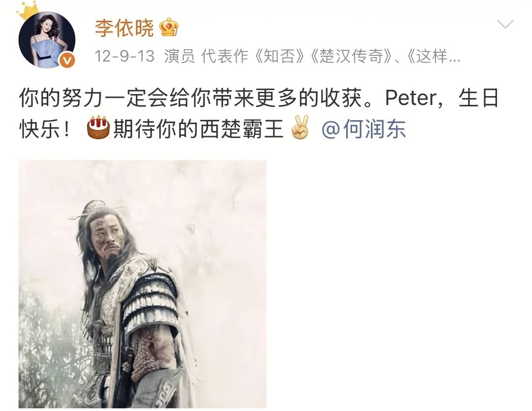Click the birthday cake emoji
The image size is (532, 411).
99,127
